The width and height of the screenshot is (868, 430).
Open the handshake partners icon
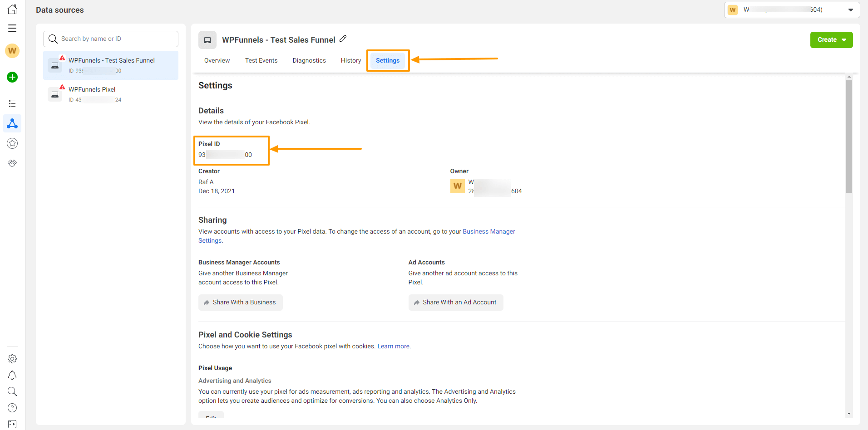12,163
